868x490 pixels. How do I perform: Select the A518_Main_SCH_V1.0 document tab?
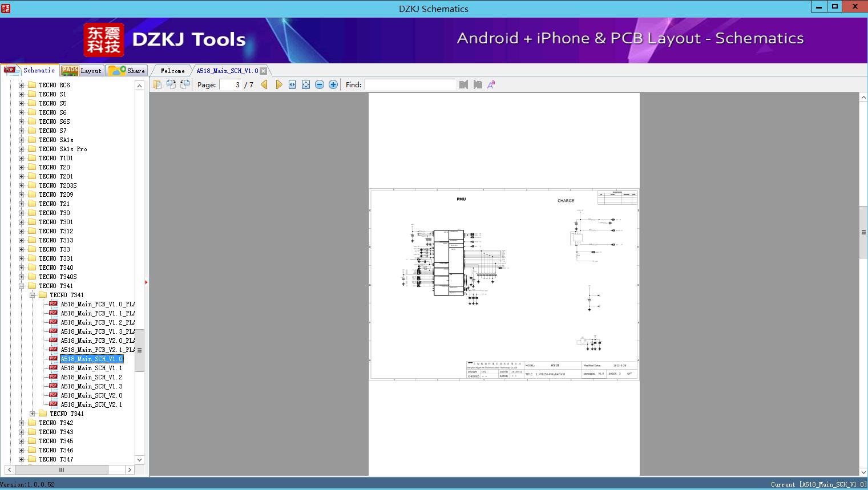pyautogui.click(x=227, y=71)
